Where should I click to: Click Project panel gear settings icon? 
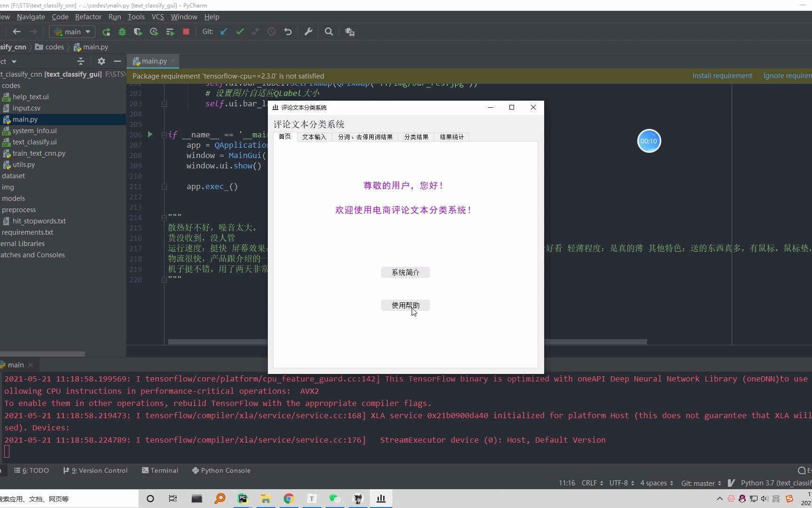click(x=101, y=61)
